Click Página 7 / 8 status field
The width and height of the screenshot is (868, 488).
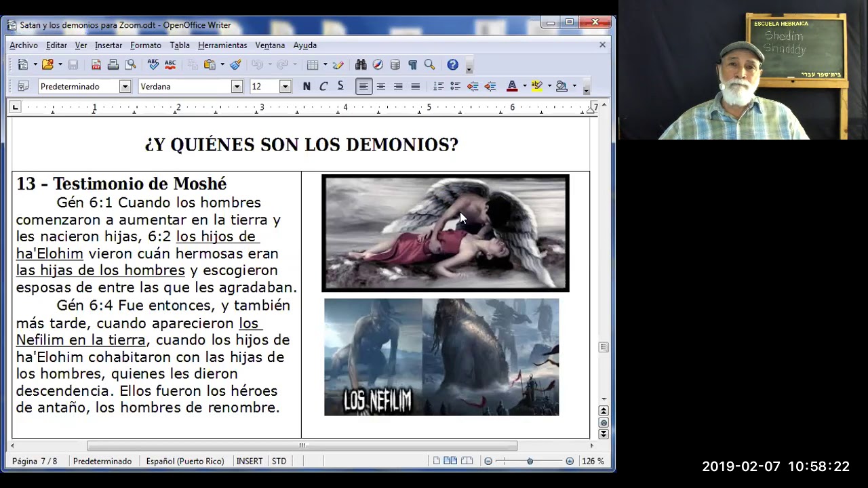pyautogui.click(x=35, y=461)
